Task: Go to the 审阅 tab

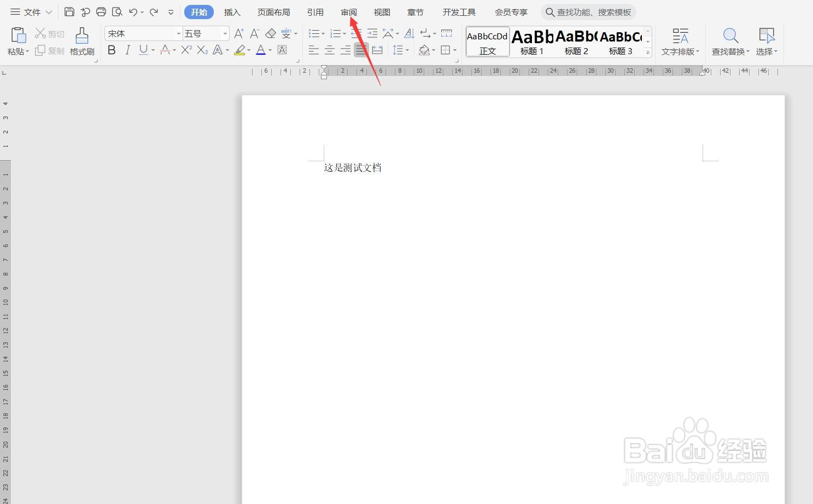Action: click(x=349, y=12)
